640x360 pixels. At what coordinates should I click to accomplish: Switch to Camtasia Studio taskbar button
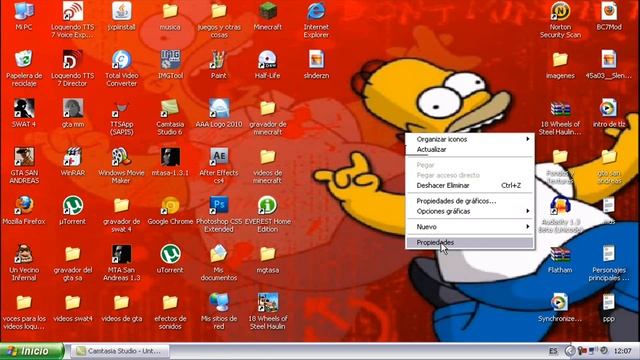click(x=121, y=351)
